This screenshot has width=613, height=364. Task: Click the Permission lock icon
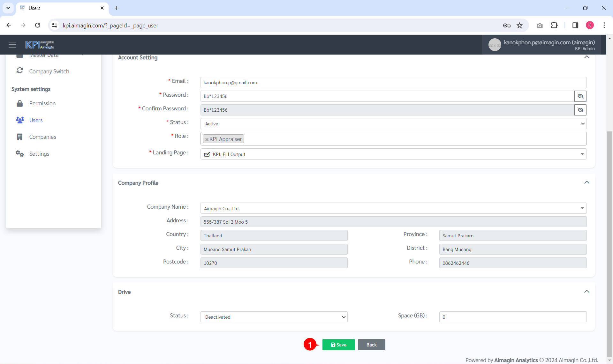click(20, 103)
